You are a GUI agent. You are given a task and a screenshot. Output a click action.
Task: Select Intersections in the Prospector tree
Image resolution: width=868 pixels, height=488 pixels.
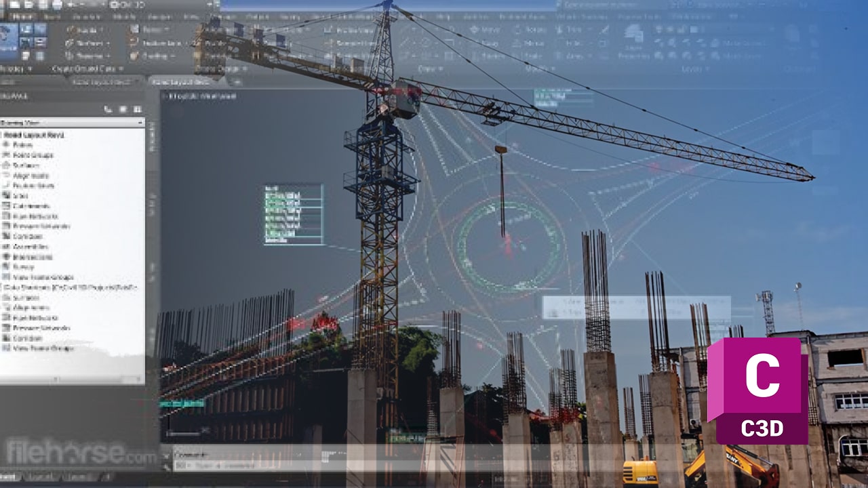pos(33,257)
